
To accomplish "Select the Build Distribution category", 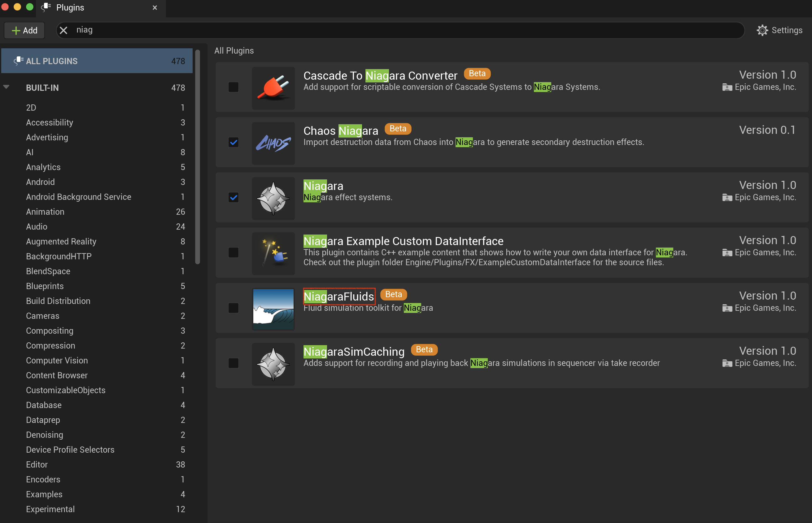I will pyautogui.click(x=97, y=301).
